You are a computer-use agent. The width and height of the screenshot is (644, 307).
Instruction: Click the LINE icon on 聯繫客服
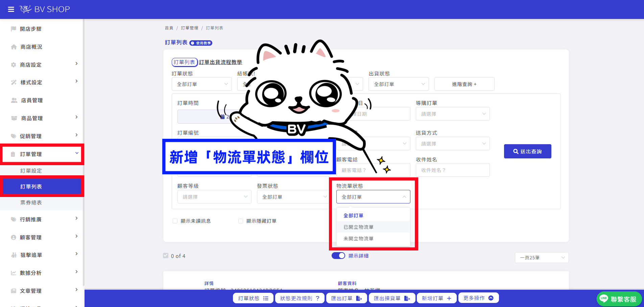coord(604,299)
